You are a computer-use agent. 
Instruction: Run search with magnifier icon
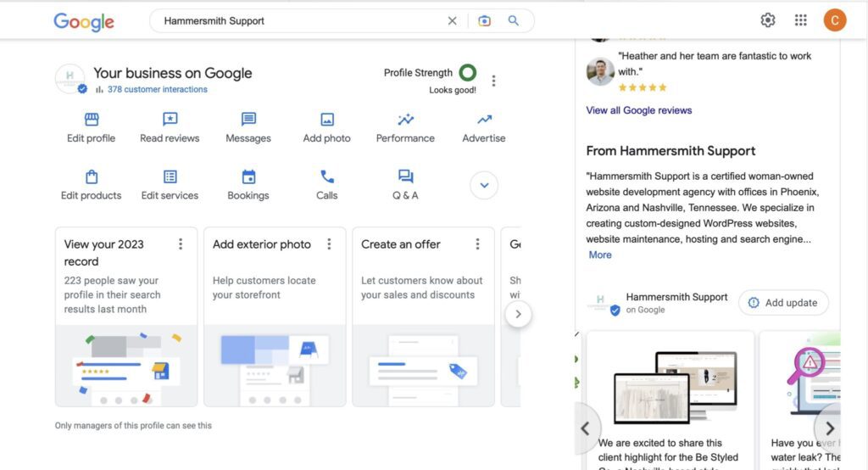click(x=514, y=20)
